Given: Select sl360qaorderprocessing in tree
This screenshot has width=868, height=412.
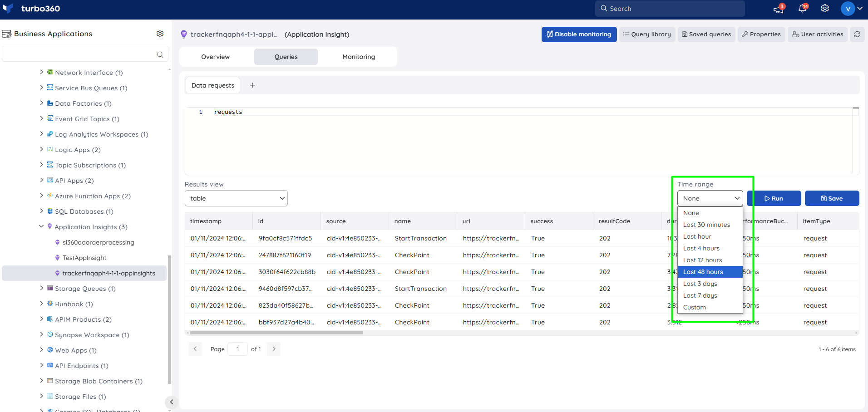Looking at the screenshot, I should (x=99, y=242).
